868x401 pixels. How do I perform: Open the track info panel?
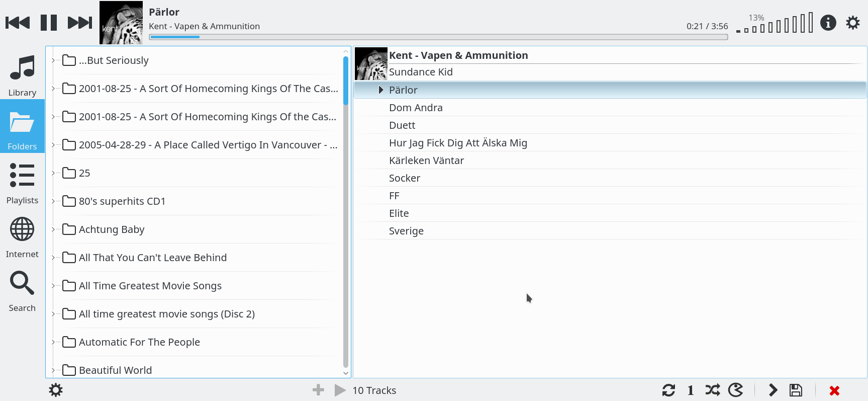pyautogui.click(x=828, y=23)
